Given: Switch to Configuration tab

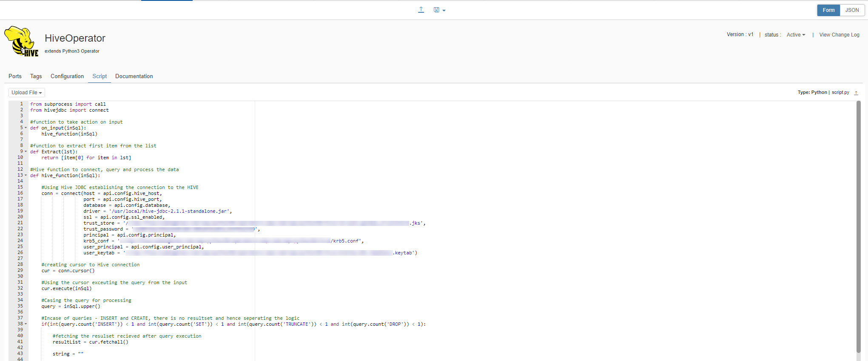Looking at the screenshot, I should click(x=67, y=76).
